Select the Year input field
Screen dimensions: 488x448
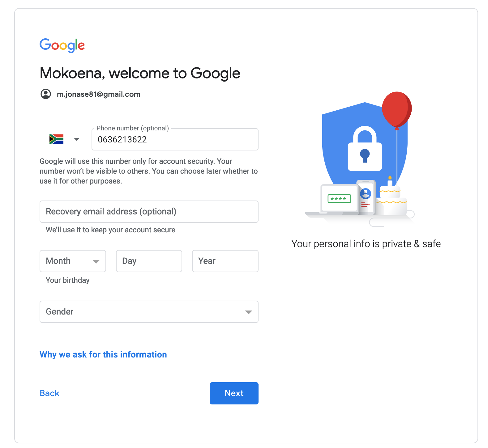coord(225,261)
